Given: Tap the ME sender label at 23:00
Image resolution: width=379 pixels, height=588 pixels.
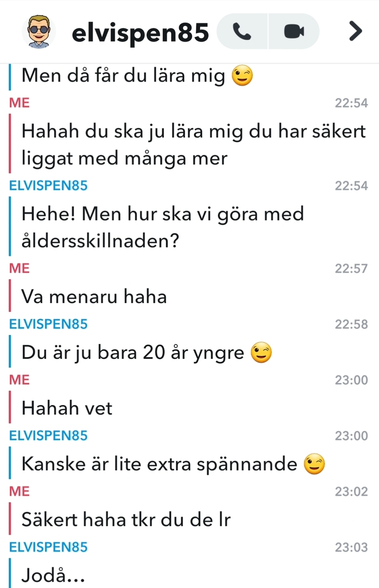Looking at the screenshot, I should pos(20,380).
